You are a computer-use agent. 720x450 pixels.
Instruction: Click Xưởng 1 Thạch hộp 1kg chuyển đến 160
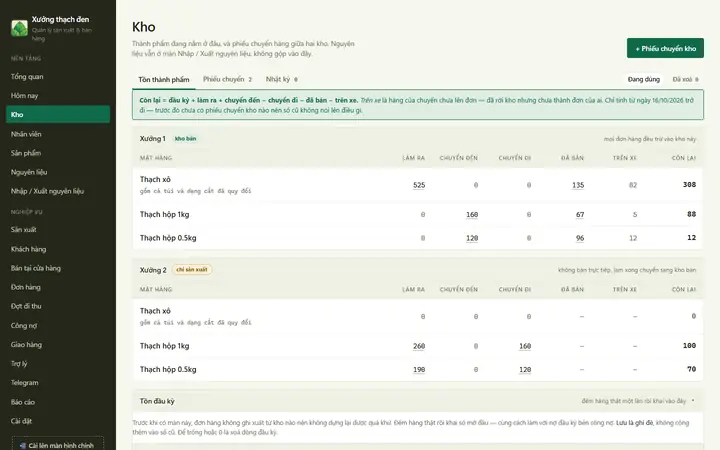pyautogui.click(x=472, y=214)
